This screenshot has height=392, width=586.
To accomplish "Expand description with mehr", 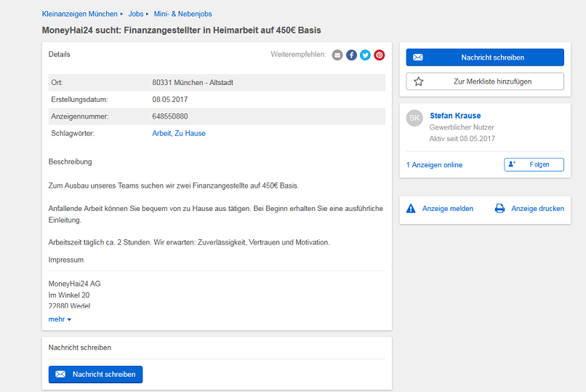I will pyautogui.click(x=60, y=319).
